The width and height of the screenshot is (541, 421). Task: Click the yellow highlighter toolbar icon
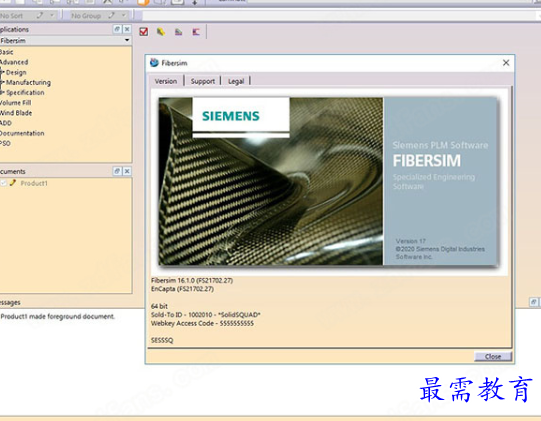tap(161, 32)
